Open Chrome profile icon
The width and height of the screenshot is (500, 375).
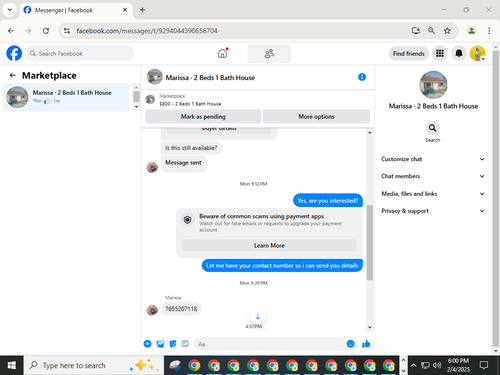coord(471,31)
